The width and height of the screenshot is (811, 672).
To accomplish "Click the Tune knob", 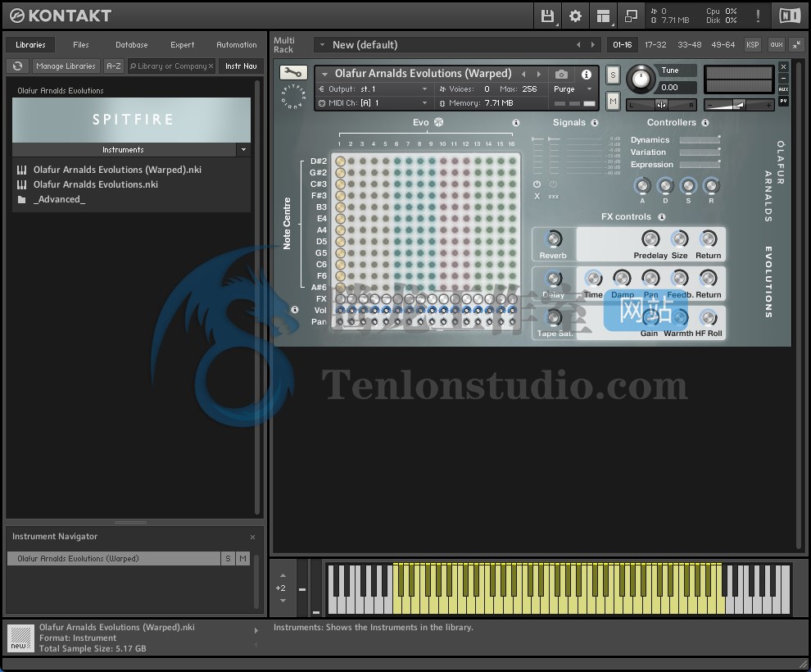I will click(641, 79).
